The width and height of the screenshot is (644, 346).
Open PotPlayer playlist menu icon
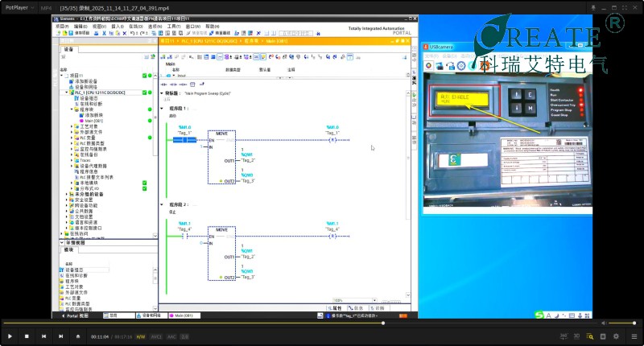634,336
